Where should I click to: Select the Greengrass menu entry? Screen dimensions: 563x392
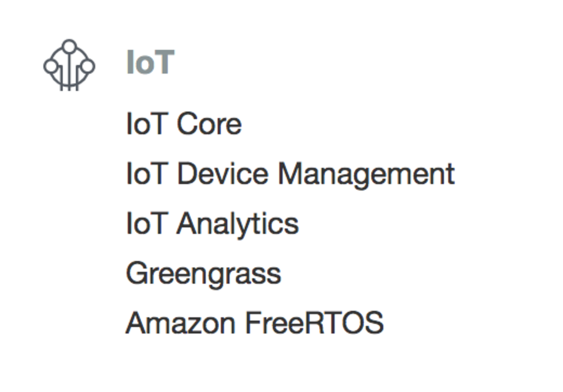pyautogui.click(x=203, y=273)
